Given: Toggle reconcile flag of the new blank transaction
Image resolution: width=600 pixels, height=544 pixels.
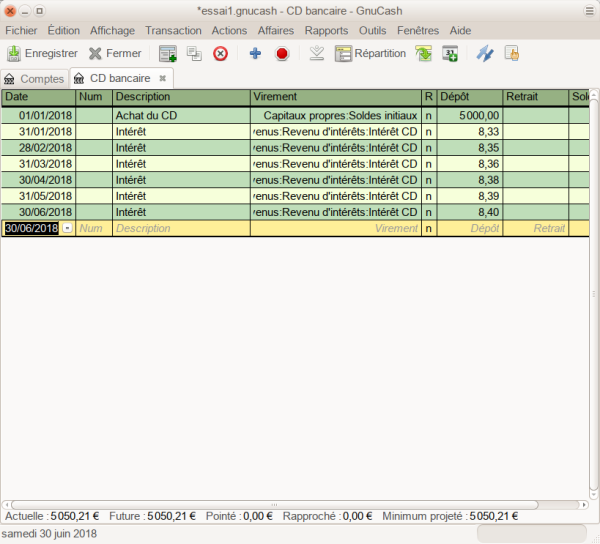Looking at the screenshot, I should [x=429, y=228].
